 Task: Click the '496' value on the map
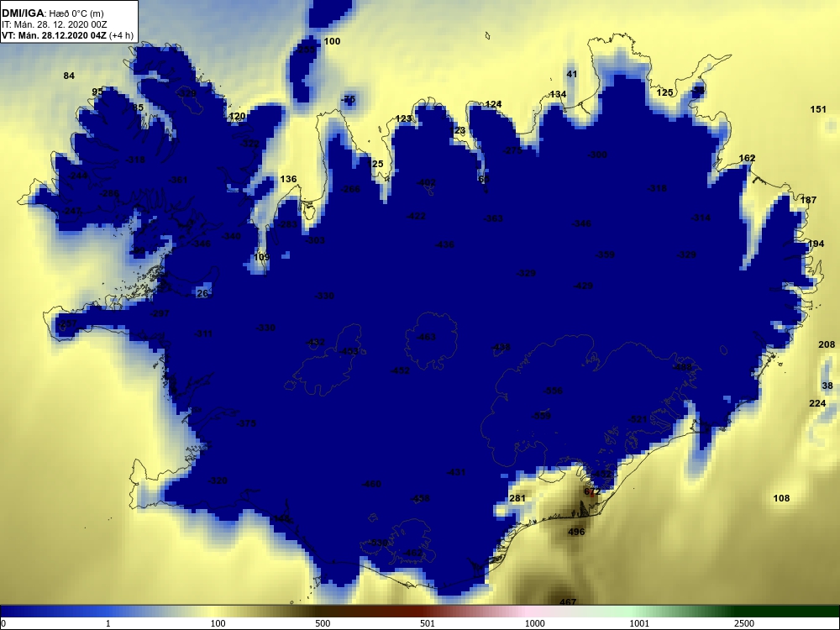tap(576, 532)
